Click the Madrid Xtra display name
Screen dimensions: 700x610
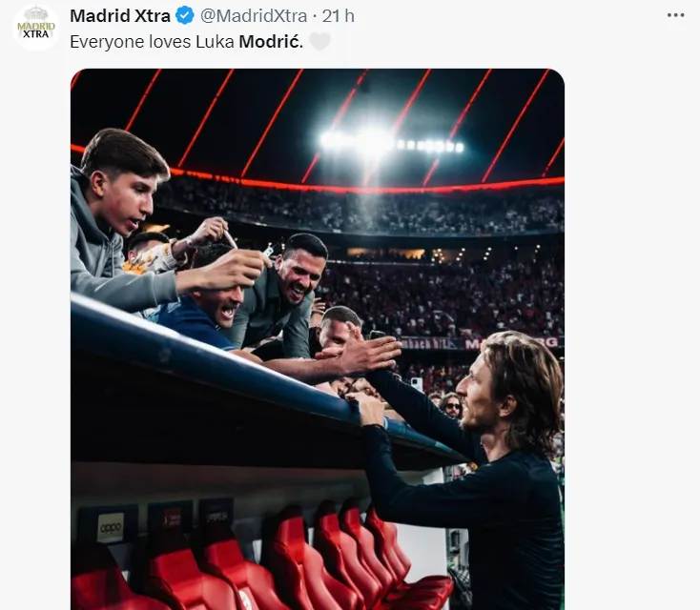tap(120, 16)
